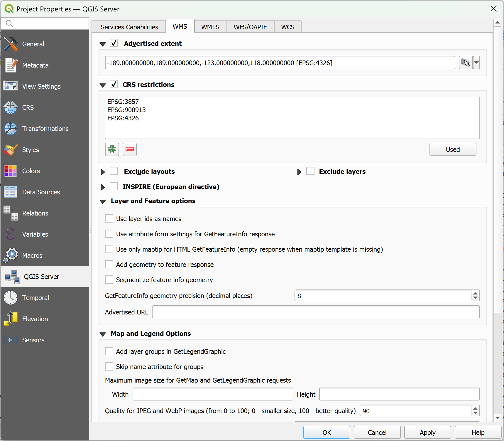The image size is (504, 441).
Task: Confirm with the OK button
Action: point(327,432)
